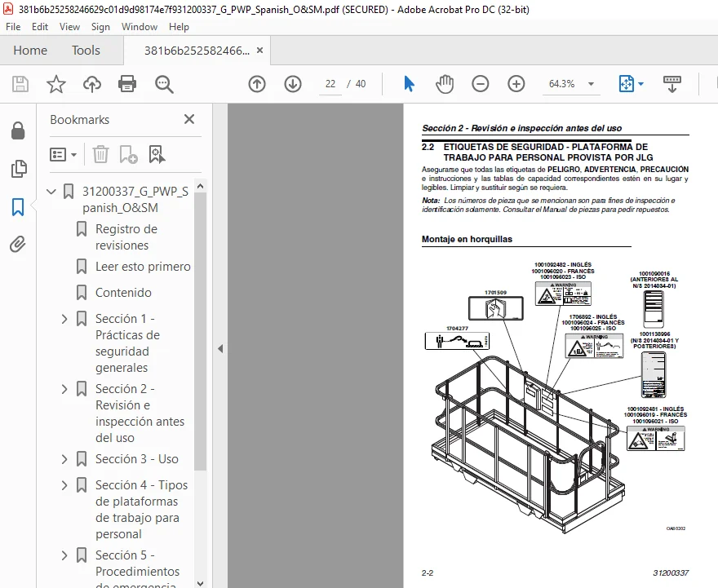
Task: Expand Sección 3 - Uso bookmark
Action: point(64,459)
